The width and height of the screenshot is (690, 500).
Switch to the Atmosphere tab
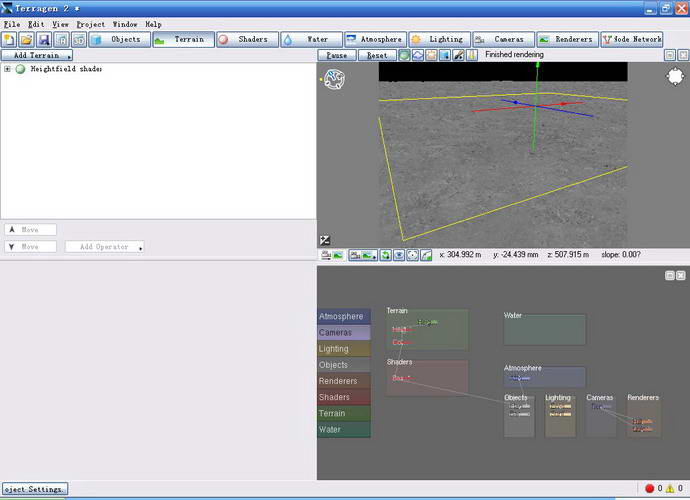374,40
